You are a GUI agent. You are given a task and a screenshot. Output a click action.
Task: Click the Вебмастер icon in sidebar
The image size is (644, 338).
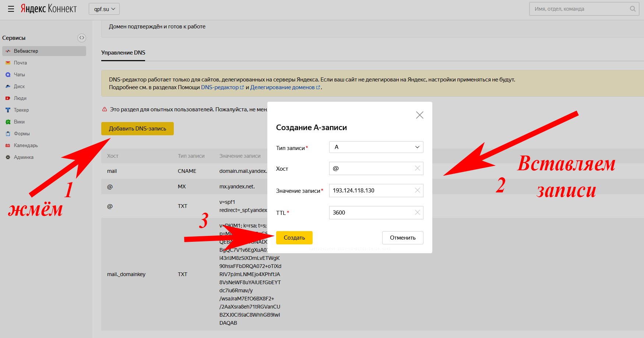pos(8,51)
